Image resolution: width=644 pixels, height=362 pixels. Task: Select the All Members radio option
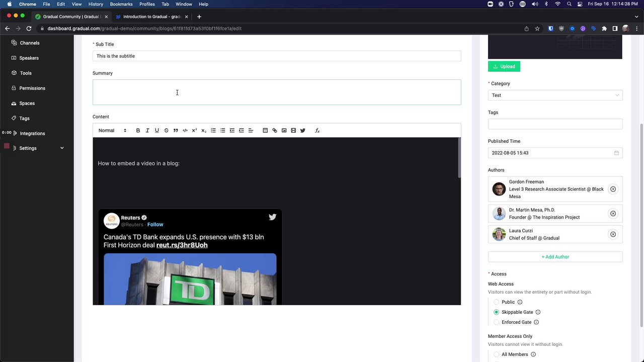[x=496, y=354]
